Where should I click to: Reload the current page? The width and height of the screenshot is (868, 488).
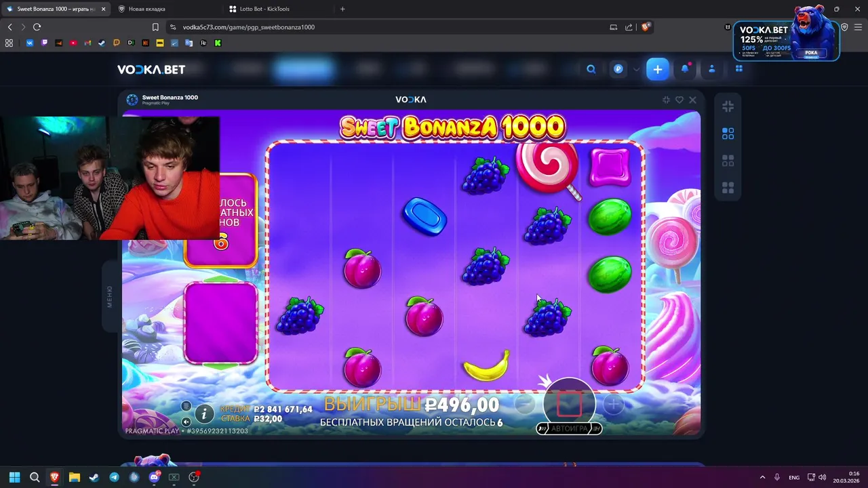coord(37,27)
